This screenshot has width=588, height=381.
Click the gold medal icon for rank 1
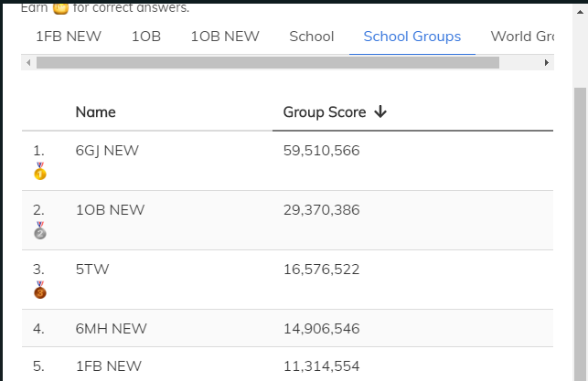click(x=40, y=171)
